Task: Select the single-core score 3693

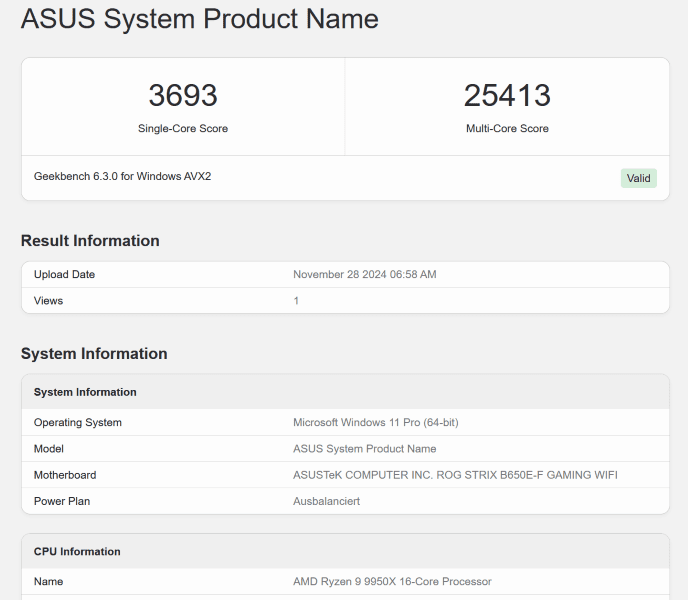Action: coord(183,95)
